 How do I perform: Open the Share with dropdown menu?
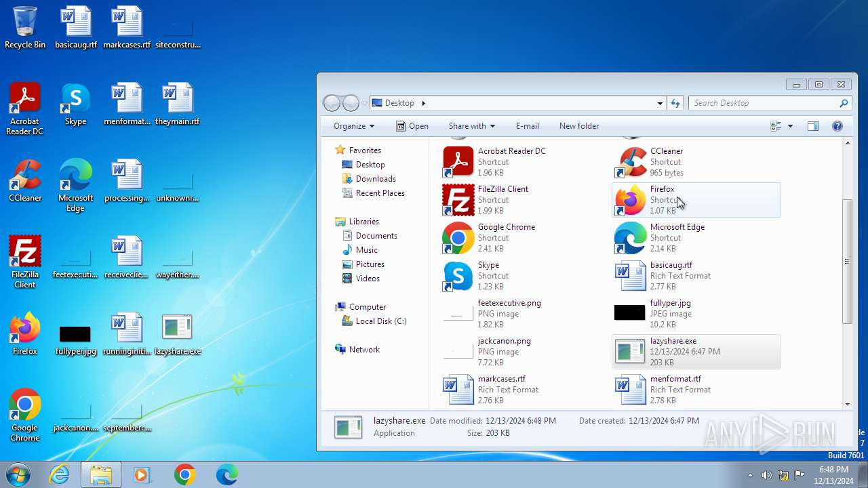(x=472, y=126)
